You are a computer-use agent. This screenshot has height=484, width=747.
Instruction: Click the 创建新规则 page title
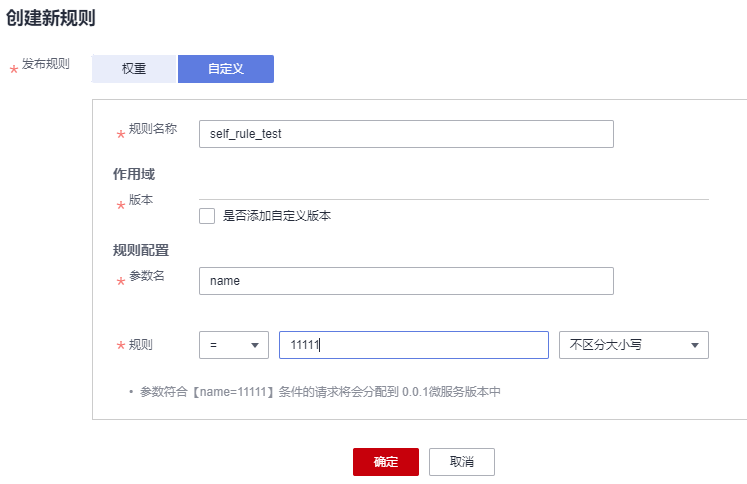pos(51,17)
